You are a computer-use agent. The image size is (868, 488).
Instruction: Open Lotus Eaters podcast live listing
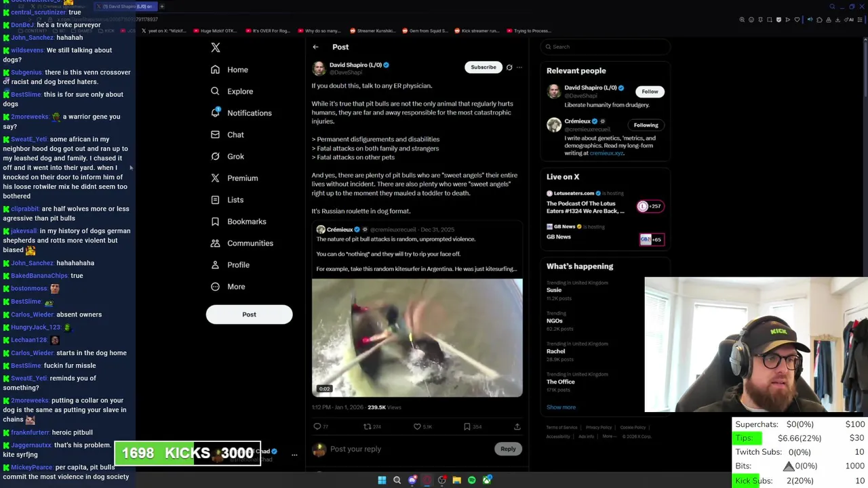605,203
